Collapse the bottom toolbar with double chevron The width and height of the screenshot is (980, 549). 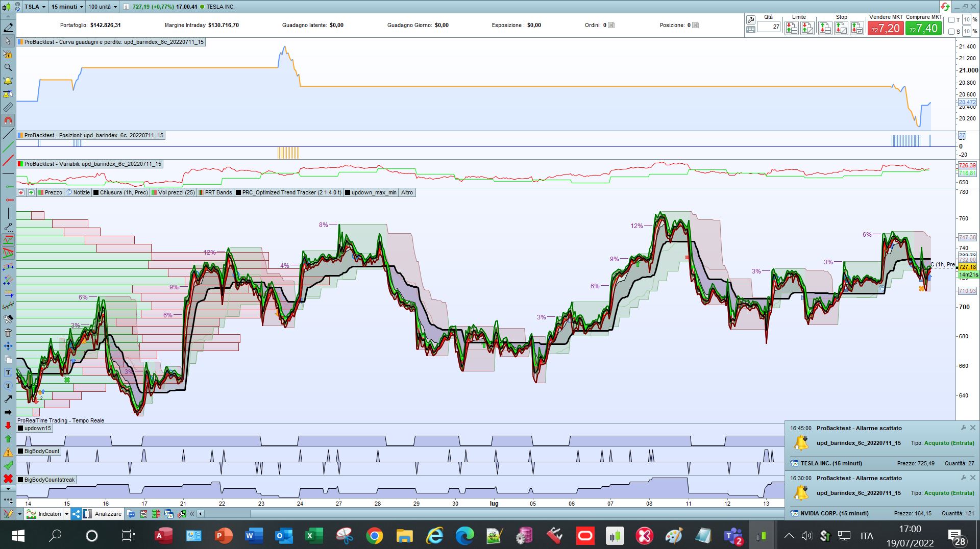coord(192,514)
